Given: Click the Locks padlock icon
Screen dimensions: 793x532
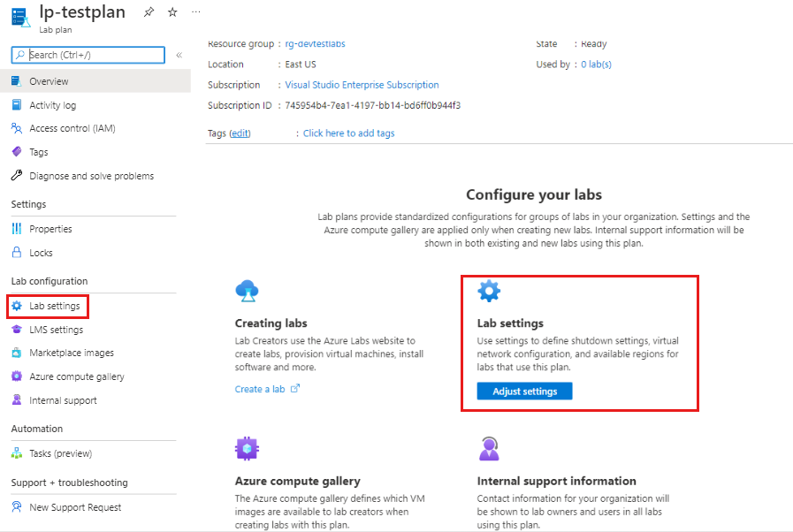Looking at the screenshot, I should (17, 253).
